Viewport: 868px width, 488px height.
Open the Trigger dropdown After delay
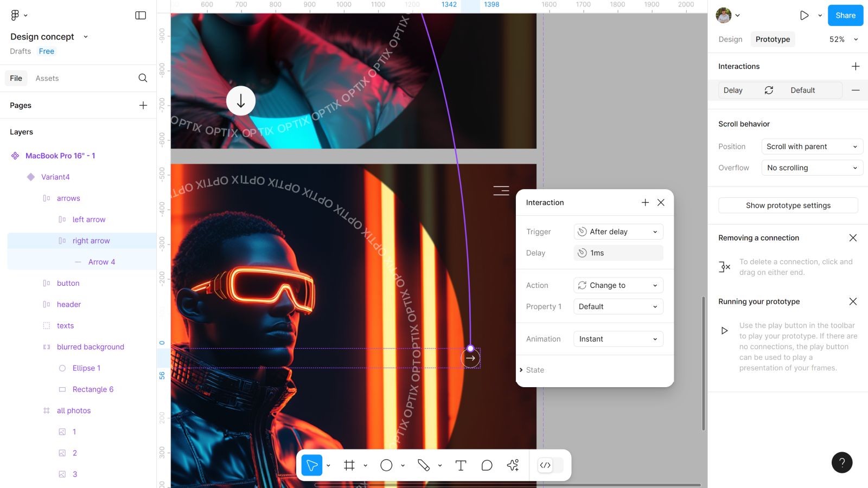[618, 232]
